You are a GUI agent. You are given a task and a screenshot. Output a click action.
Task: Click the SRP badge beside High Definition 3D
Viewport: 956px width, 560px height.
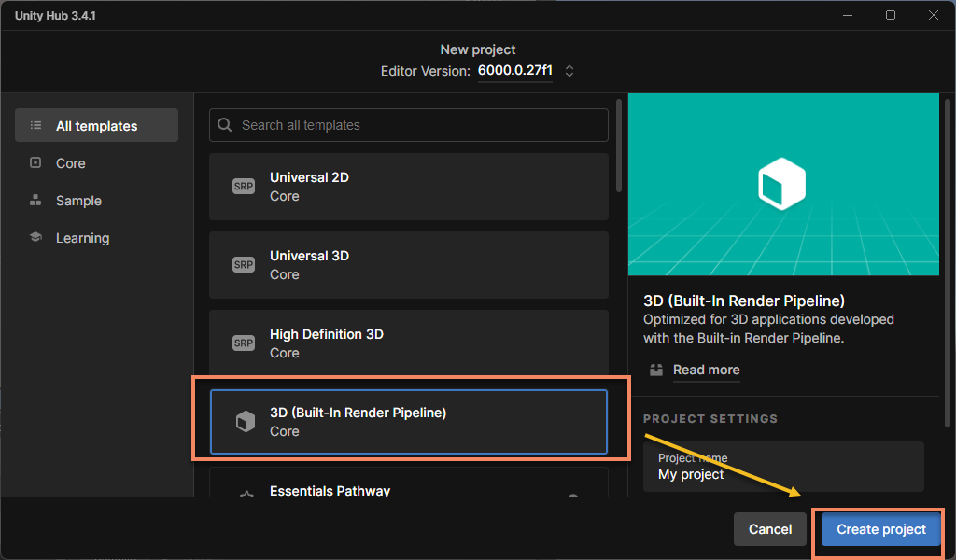(244, 343)
